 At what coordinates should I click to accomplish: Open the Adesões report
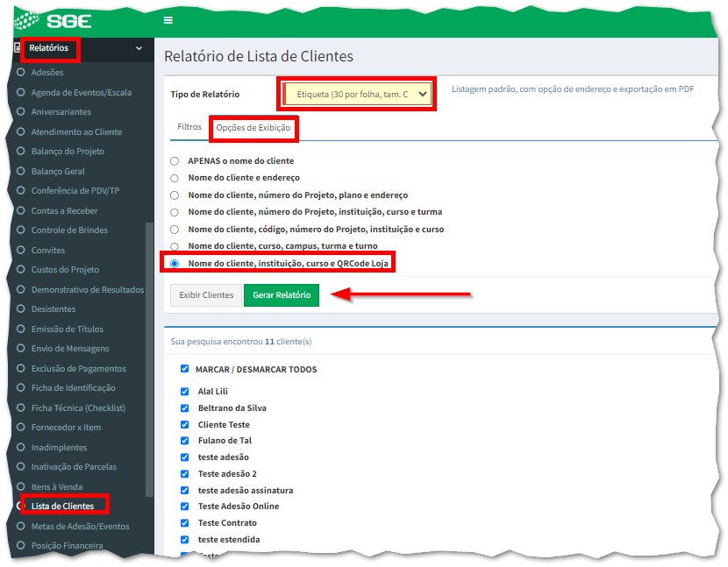point(47,73)
